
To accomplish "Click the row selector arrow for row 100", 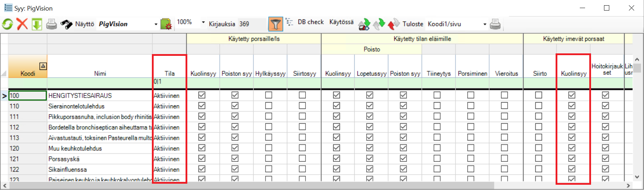I will pos(4,96).
